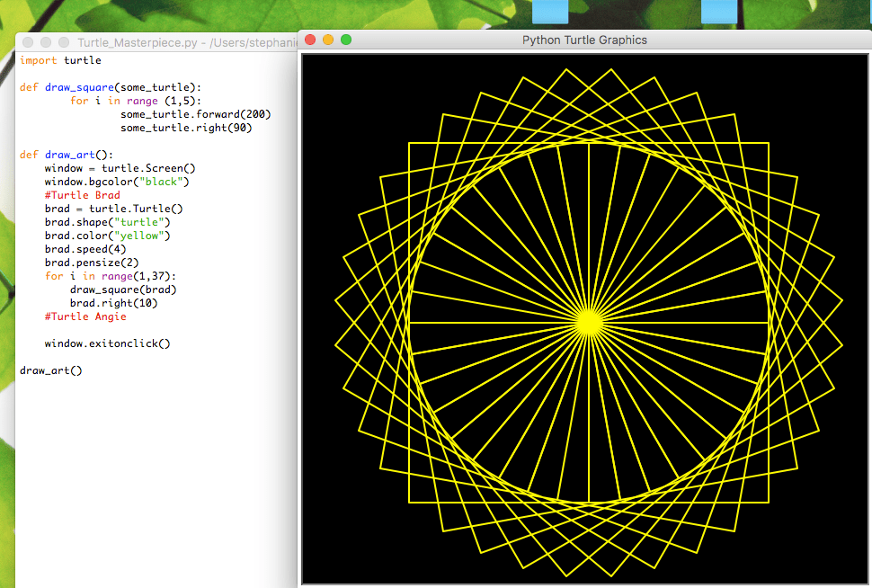Click the 'def draw_square(some_turtle):' line
The width and height of the screenshot is (872, 588).
(111, 87)
